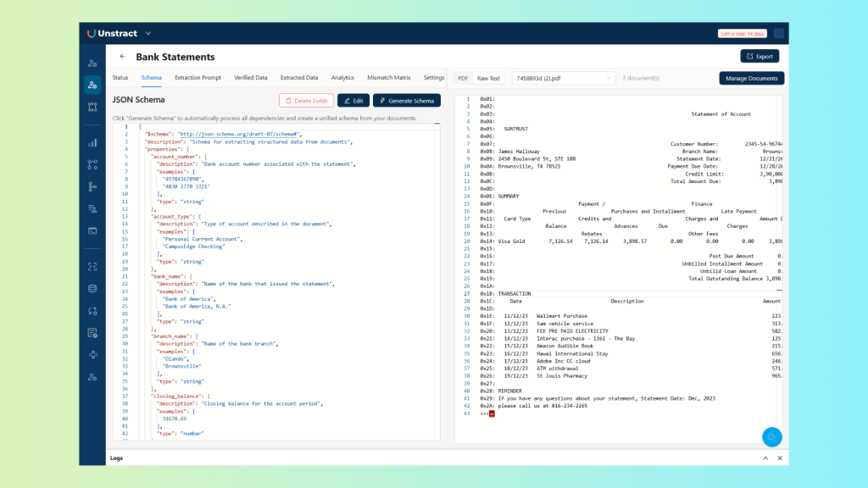Click the floating blue chat button
This screenshot has height=488, width=868.
(771, 437)
